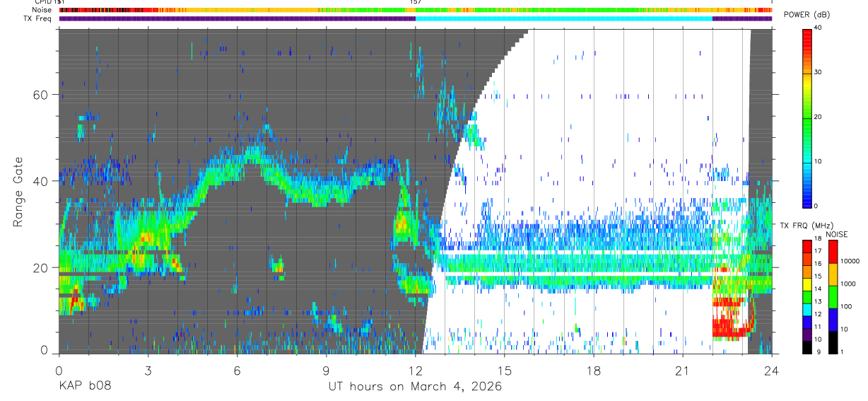Click the '14' TX frequency legend label

point(819,289)
